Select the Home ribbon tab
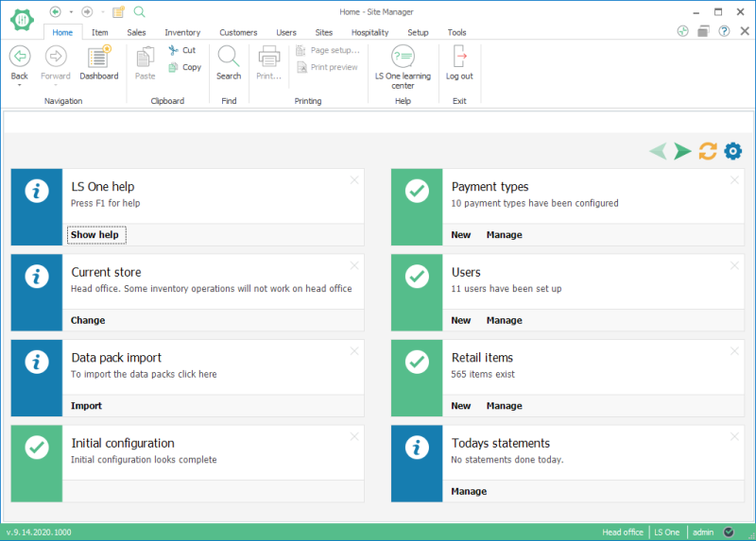756x541 pixels. pos(62,32)
